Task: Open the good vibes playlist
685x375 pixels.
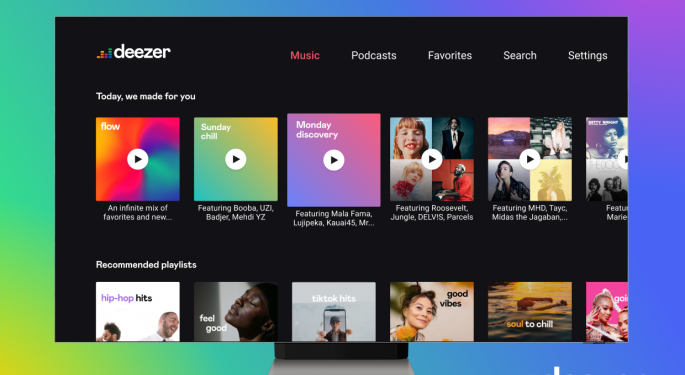Action: [x=432, y=312]
